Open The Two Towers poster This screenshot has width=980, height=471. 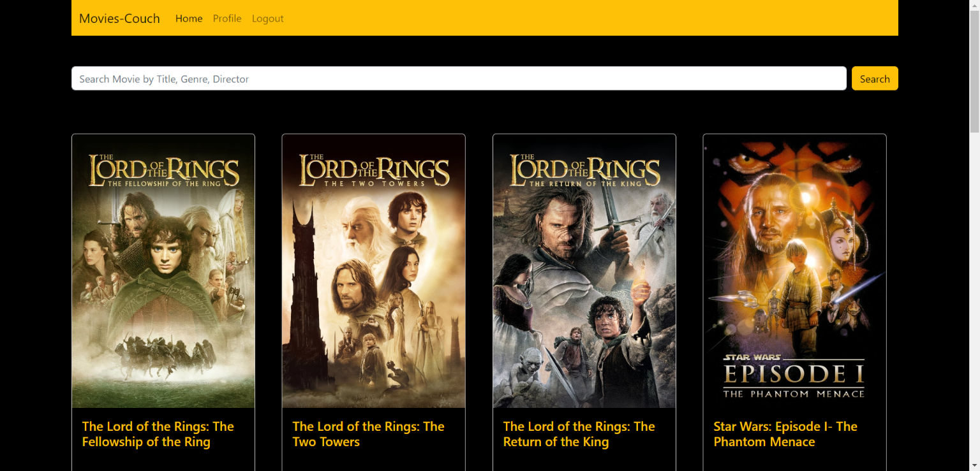point(374,271)
